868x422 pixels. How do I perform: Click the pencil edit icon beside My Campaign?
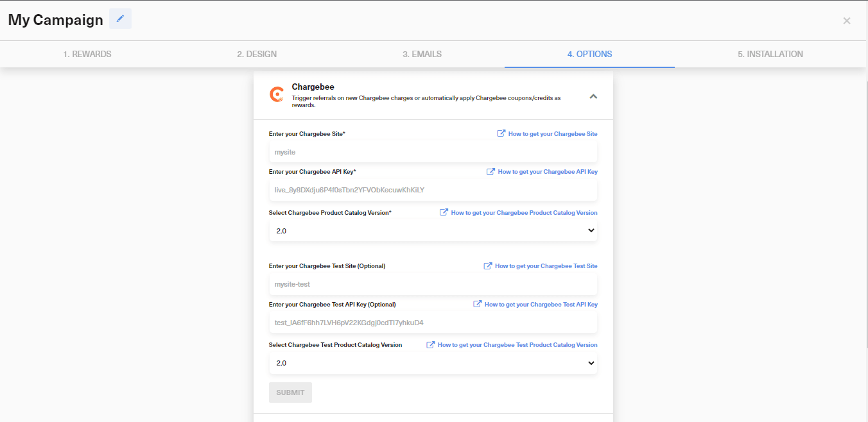point(120,19)
